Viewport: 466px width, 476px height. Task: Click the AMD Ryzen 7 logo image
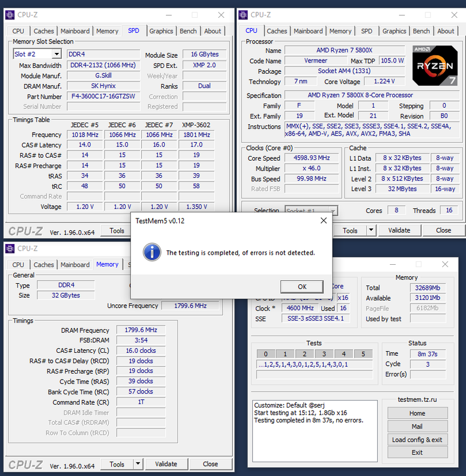tap(435, 66)
